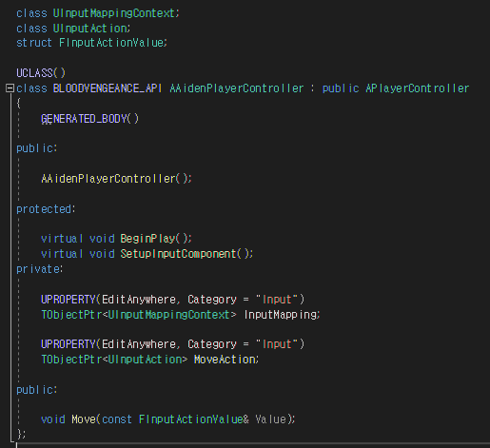
Task: Click EditAnywhere in the UPROPERTY above MoveAction
Action: (x=139, y=344)
